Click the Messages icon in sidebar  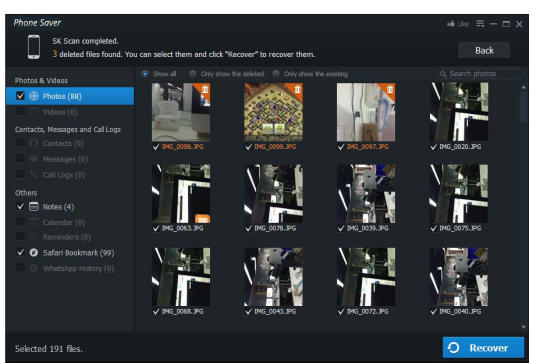pyautogui.click(x=34, y=158)
